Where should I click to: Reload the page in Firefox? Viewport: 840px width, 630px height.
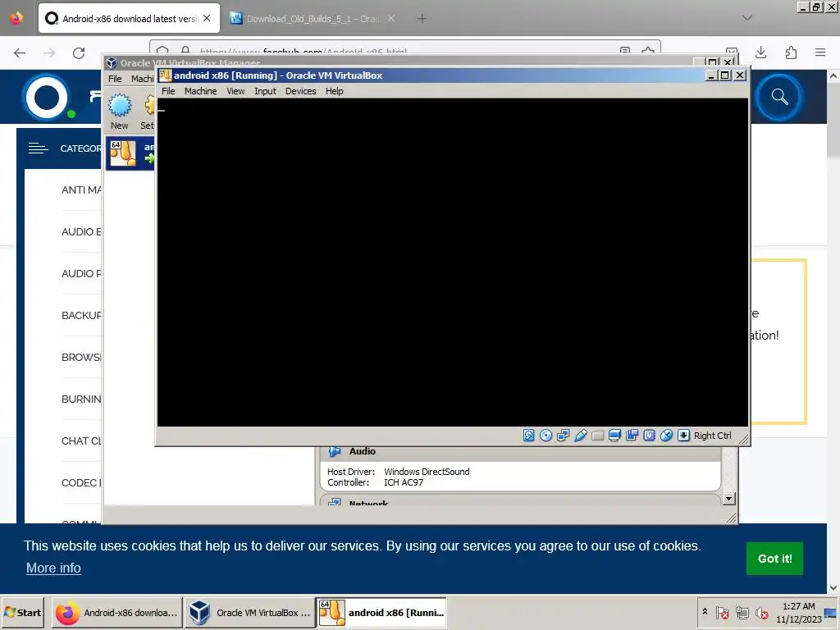tap(79, 52)
